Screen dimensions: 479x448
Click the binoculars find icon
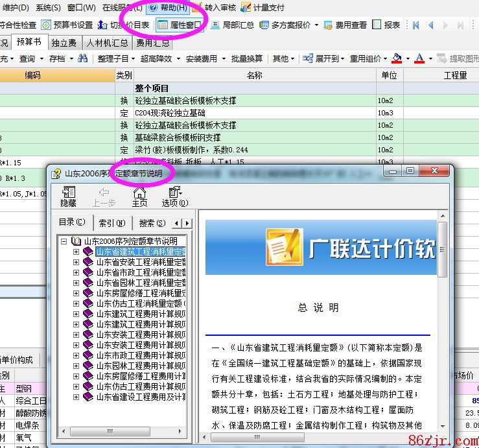click(x=82, y=58)
